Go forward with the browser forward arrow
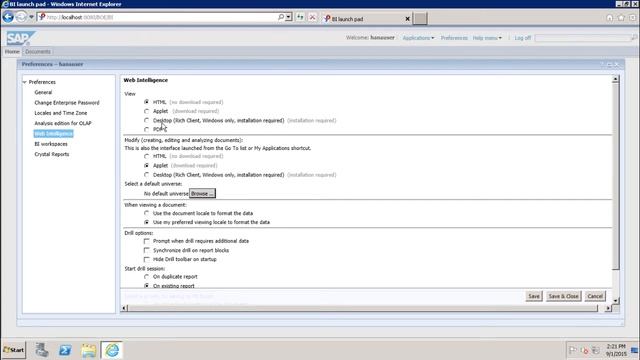Image resolution: width=640 pixels, height=360 pixels. pyautogui.click(x=21, y=17)
